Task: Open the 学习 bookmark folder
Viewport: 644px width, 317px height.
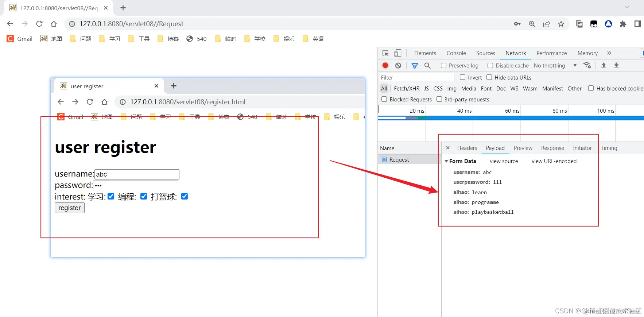Action: pos(109,39)
